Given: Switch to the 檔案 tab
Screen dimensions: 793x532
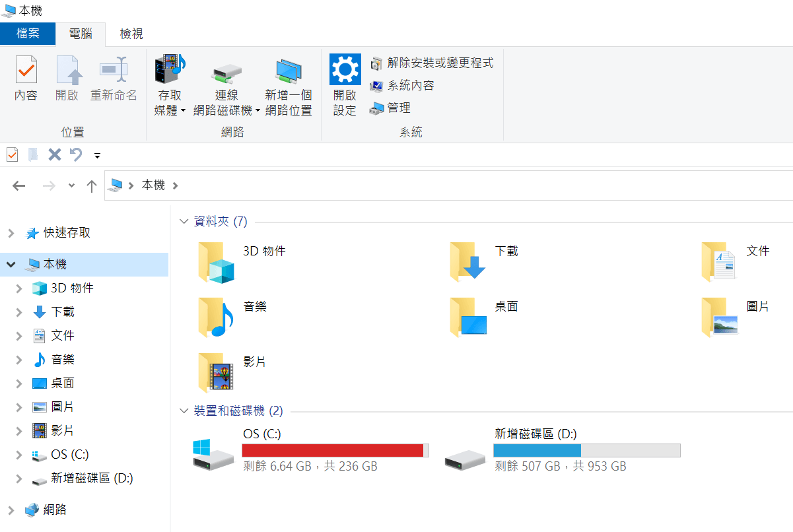Looking at the screenshot, I should click(28, 34).
